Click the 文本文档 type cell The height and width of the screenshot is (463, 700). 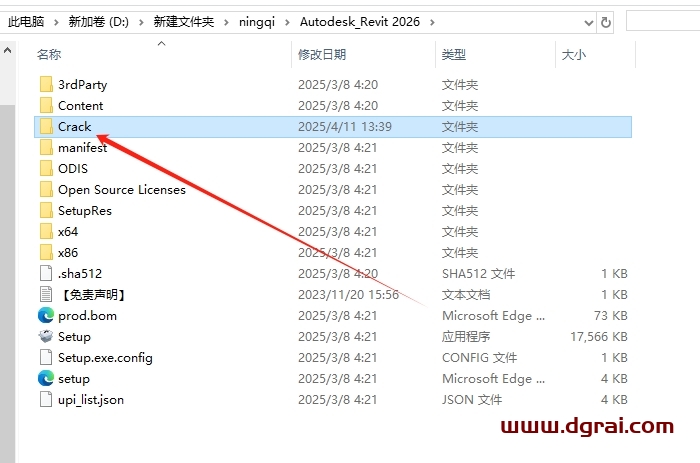(x=466, y=295)
